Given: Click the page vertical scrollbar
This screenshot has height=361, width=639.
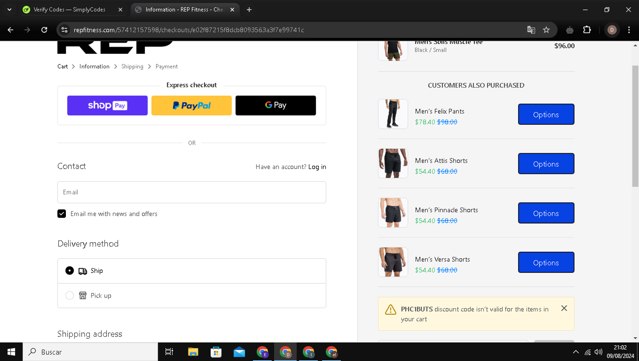Looking at the screenshot, I should pos(635,126).
